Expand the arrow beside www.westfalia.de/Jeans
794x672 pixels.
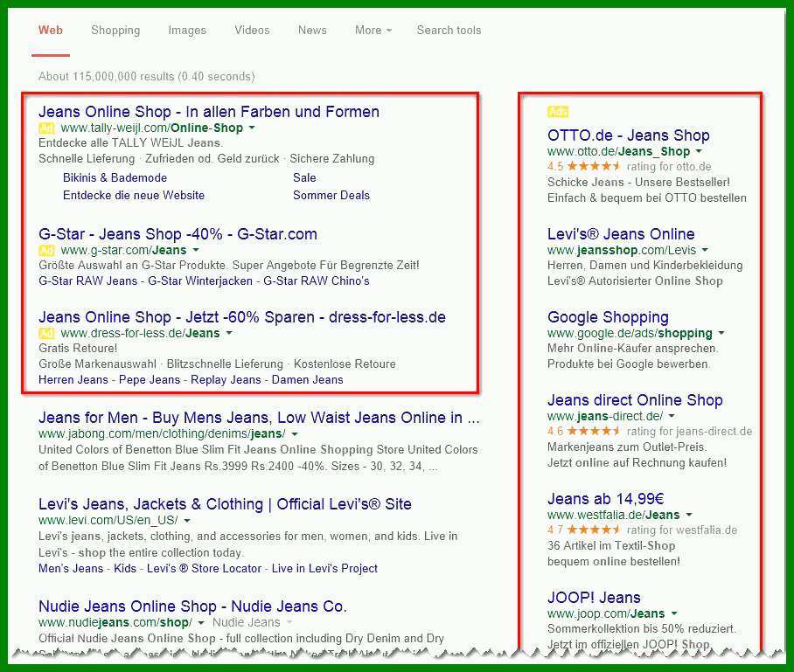click(x=689, y=515)
